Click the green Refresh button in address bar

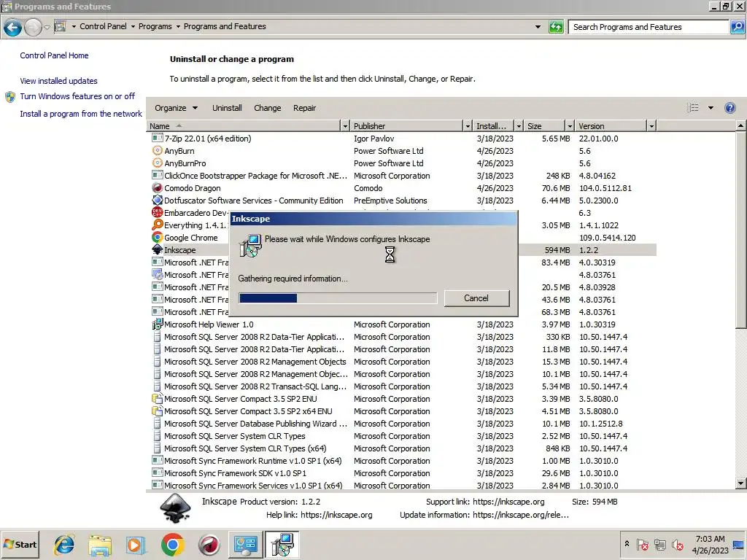point(556,27)
